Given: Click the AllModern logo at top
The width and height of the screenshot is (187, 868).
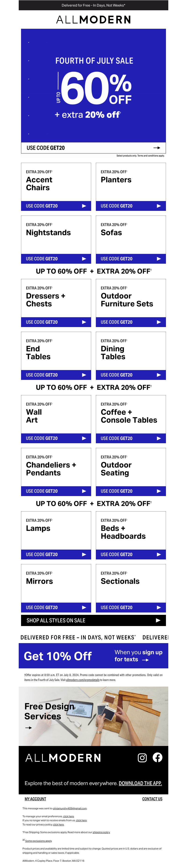Looking at the screenshot, I should click(93, 20).
